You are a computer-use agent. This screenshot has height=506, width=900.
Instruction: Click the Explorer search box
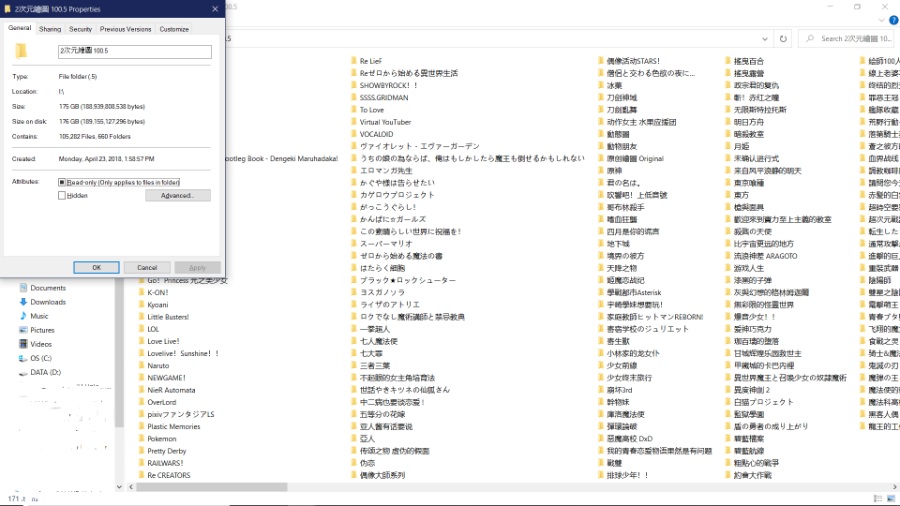(x=847, y=38)
